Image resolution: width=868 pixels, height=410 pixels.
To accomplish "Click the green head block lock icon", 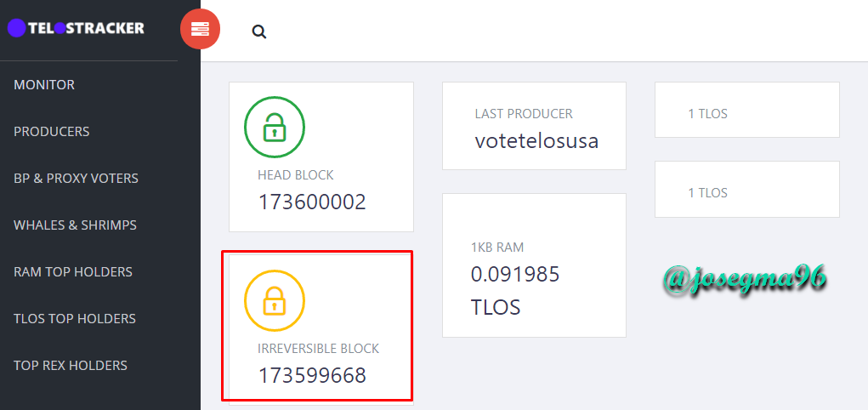I will [275, 128].
